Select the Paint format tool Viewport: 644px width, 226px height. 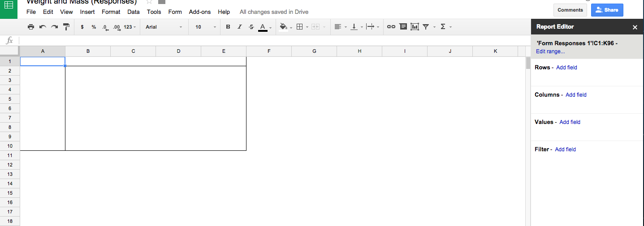[x=66, y=27]
